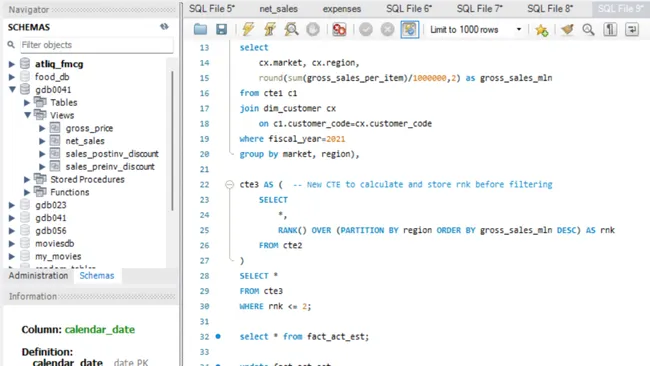The height and width of the screenshot is (366, 650).
Task: Open find panel magnifier icon
Action: pyautogui.click(x=588, y=29)
